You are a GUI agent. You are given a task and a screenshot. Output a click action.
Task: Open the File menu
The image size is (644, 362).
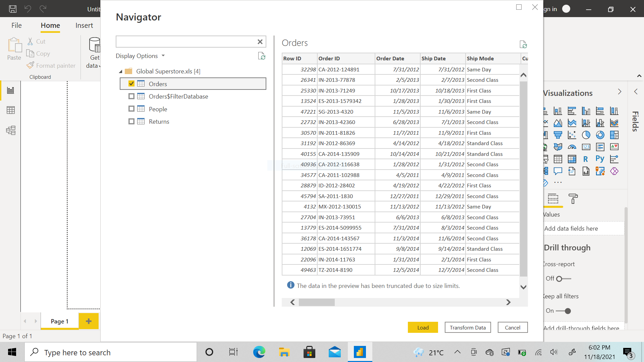point(16,25)
